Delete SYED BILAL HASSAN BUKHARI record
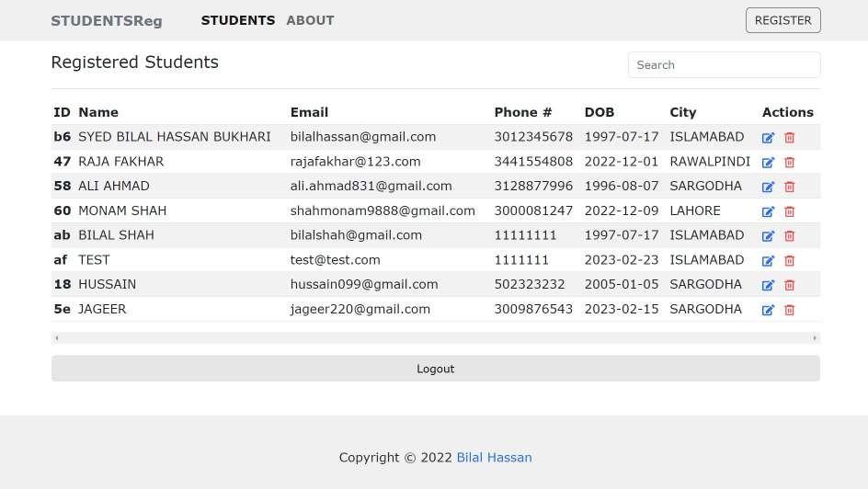The height and width of the screenshot is (489, 868). pyautogui.click(x=790, y=138)
